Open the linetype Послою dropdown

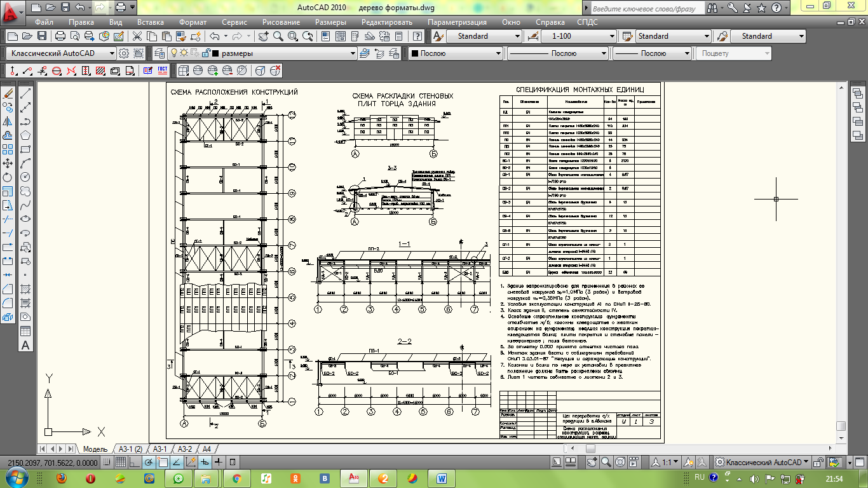click(x=558, y=53)
